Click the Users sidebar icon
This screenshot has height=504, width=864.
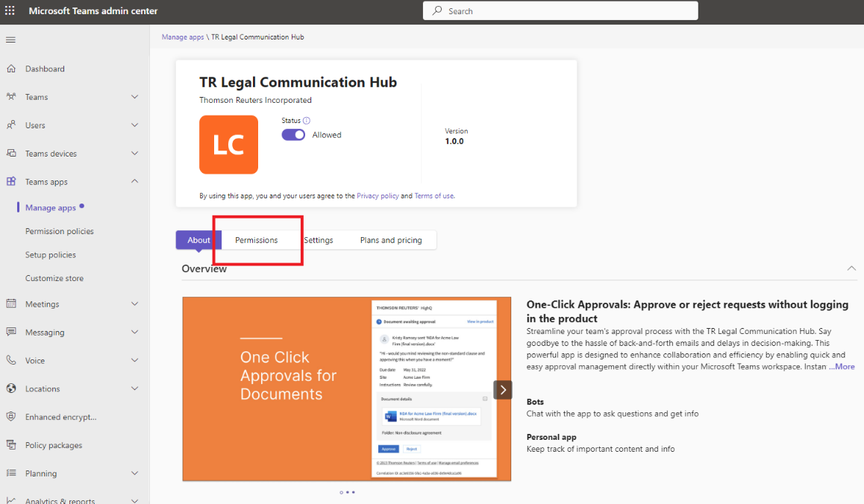(11, 125)
